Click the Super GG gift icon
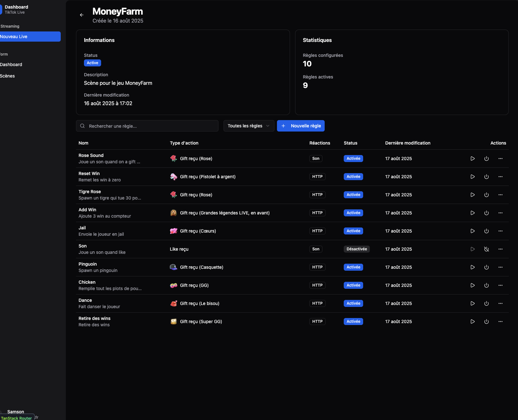This screenshot has height=420, width=518. click(174, 322)
